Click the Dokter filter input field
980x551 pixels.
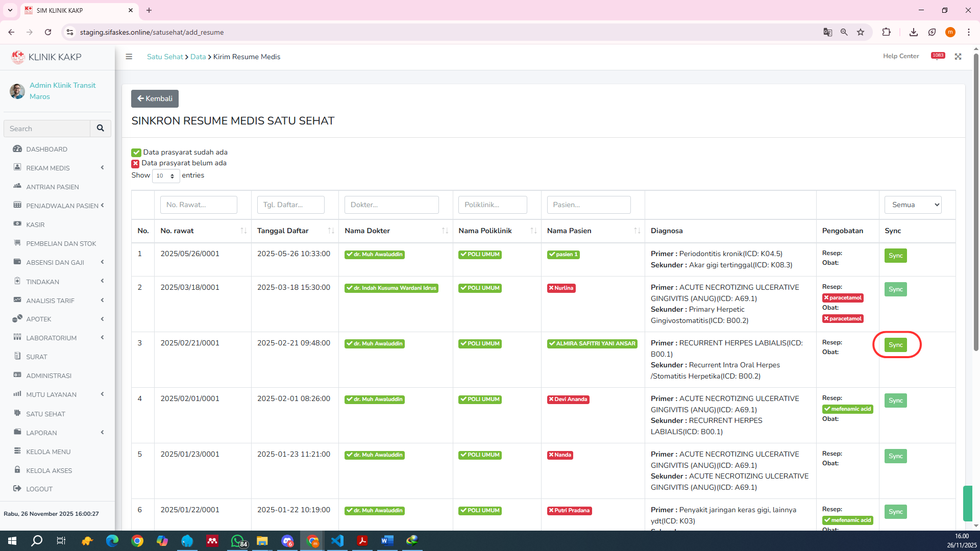(x=391, y=205)
